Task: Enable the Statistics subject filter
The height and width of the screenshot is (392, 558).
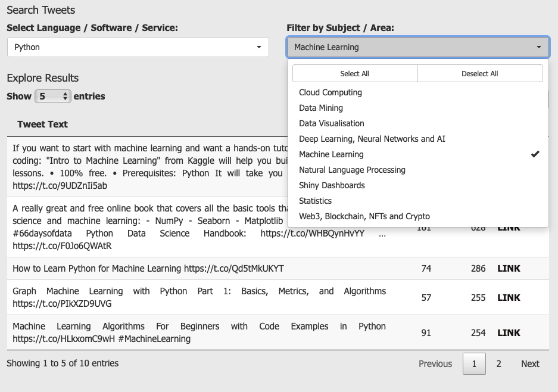Action: point(315,201)
